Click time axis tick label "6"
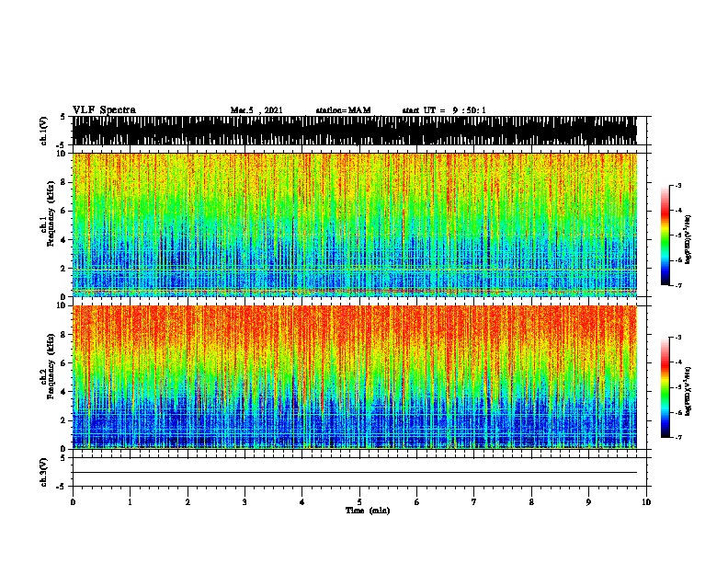This screenshot has height=563, width=728. (417, 502)
